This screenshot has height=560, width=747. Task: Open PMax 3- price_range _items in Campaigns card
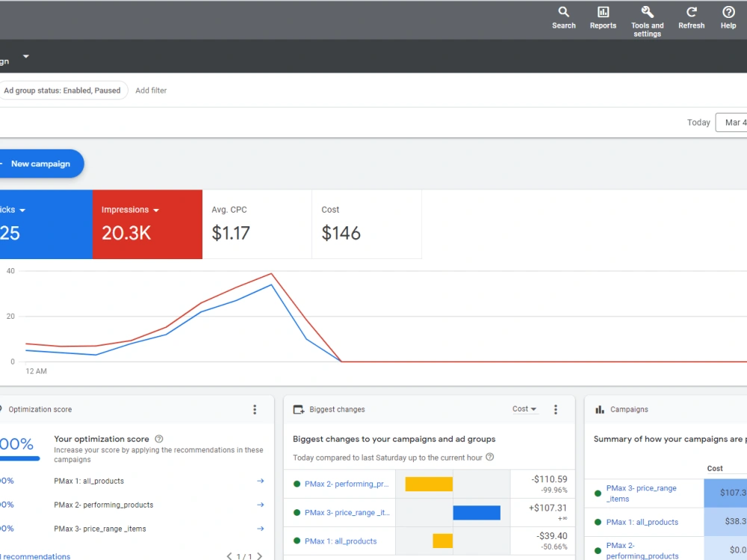click(641, 494)
